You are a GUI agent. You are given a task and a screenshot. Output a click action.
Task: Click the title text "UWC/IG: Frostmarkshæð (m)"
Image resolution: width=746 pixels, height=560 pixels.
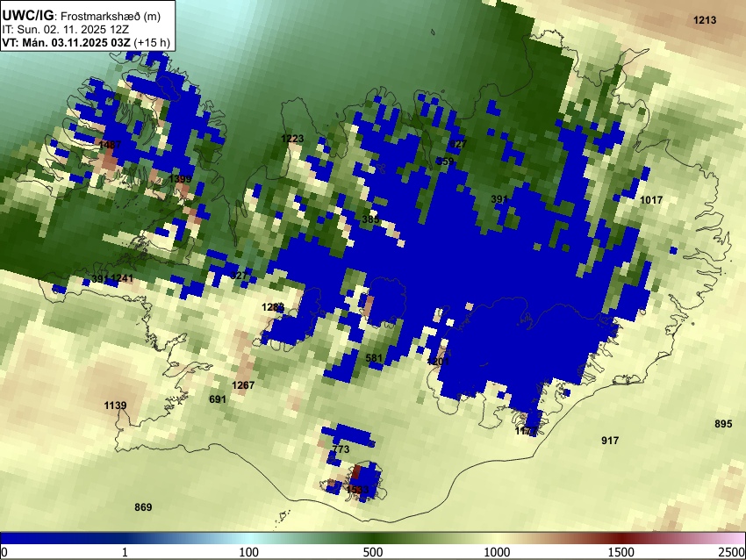(82, 16)
